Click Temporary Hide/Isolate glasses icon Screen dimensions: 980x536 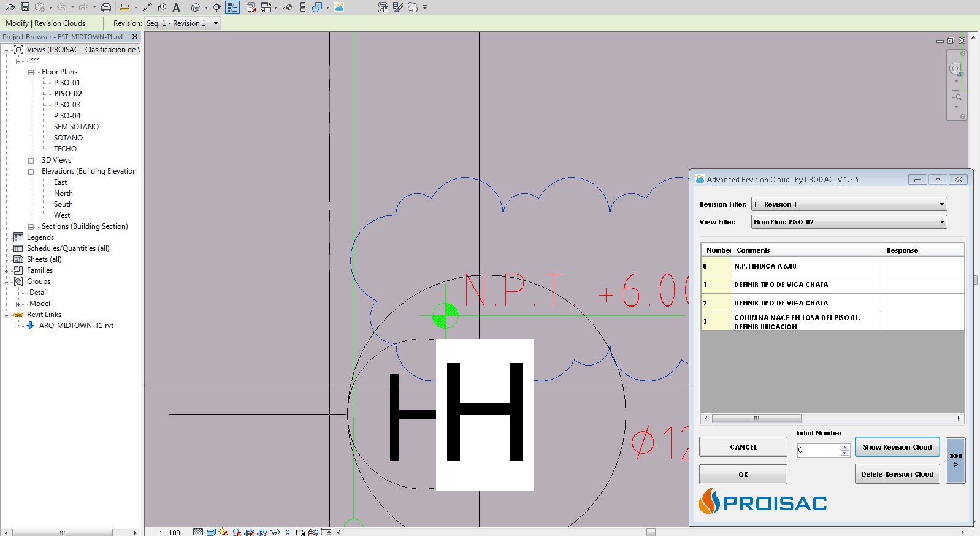275,532
